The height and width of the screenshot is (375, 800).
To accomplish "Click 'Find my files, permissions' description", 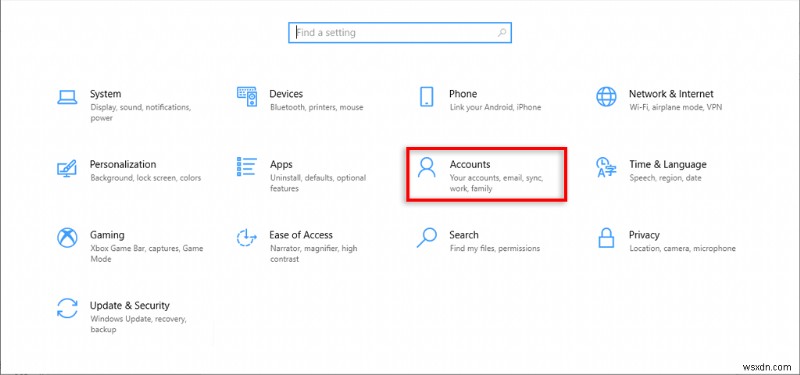I will [x=494, y=248].
